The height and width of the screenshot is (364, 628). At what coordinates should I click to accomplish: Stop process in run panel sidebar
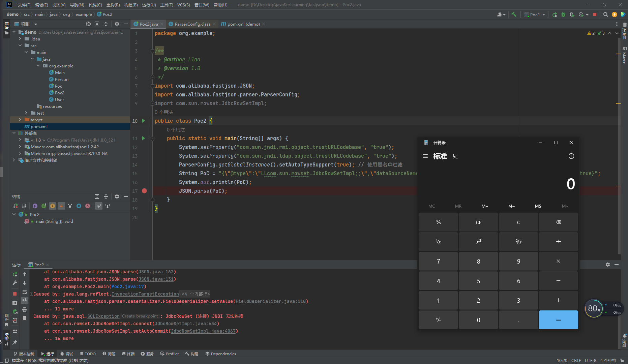point(15,294)
